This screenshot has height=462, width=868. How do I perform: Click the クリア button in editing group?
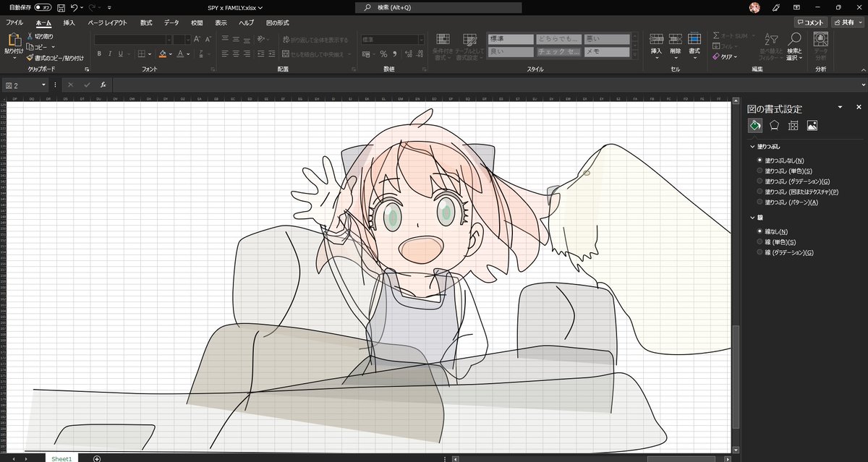[725, 56]
